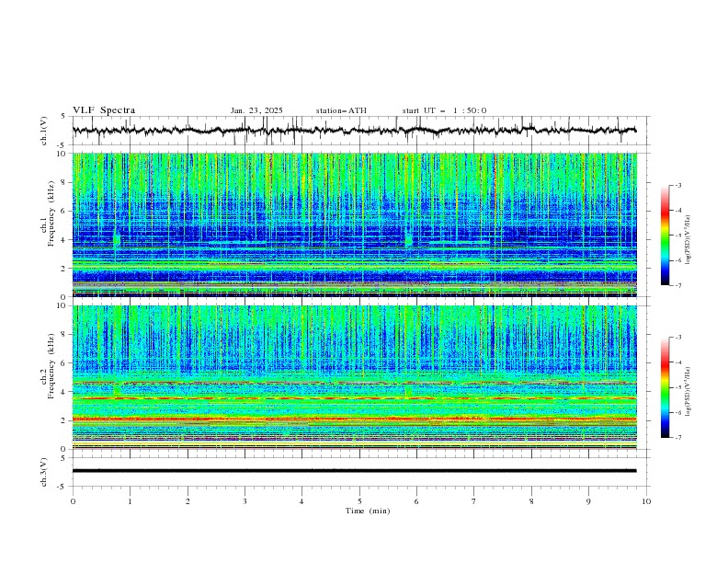The height and width of the screenshot is (563, 728).
Task: Click the 'station=ATH' label
Action: tap(341, 110)
